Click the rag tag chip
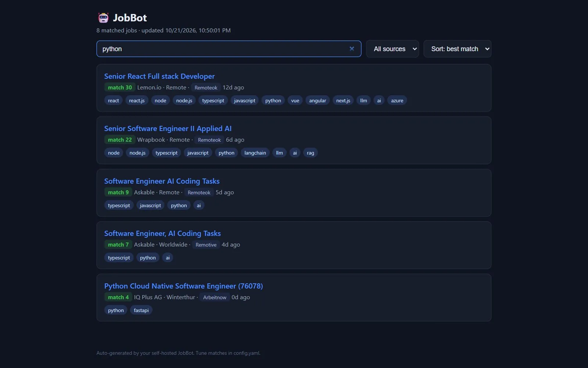The height and width of the screenshot is (368, 588). 311,153
